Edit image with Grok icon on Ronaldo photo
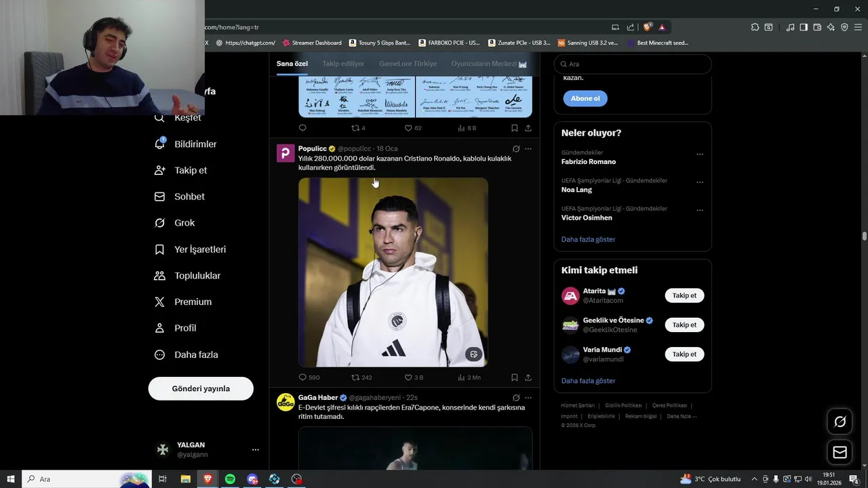Screen dimensions: 868x488 click(474, 354)
